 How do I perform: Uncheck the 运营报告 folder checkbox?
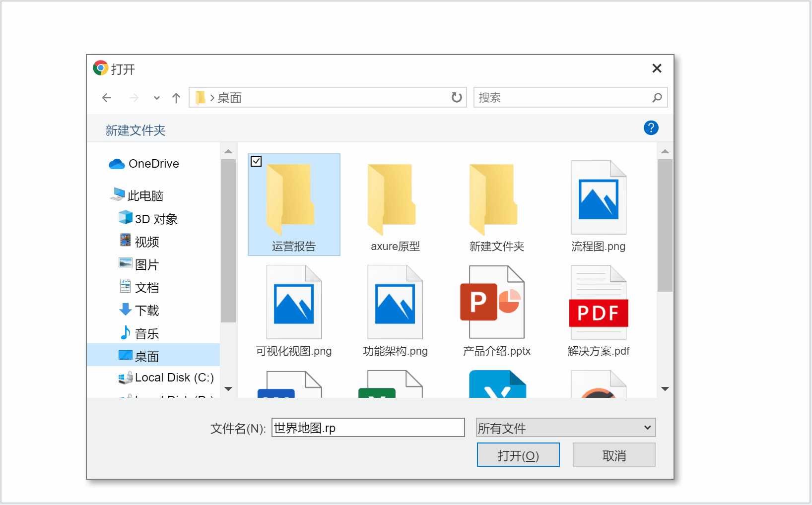256,161
